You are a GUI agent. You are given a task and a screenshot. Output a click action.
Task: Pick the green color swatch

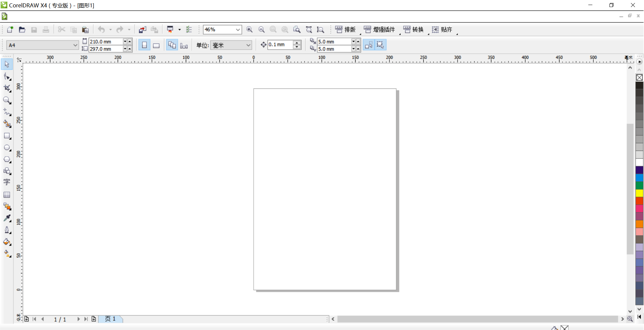pyautogui.click(x=639, y=185)
